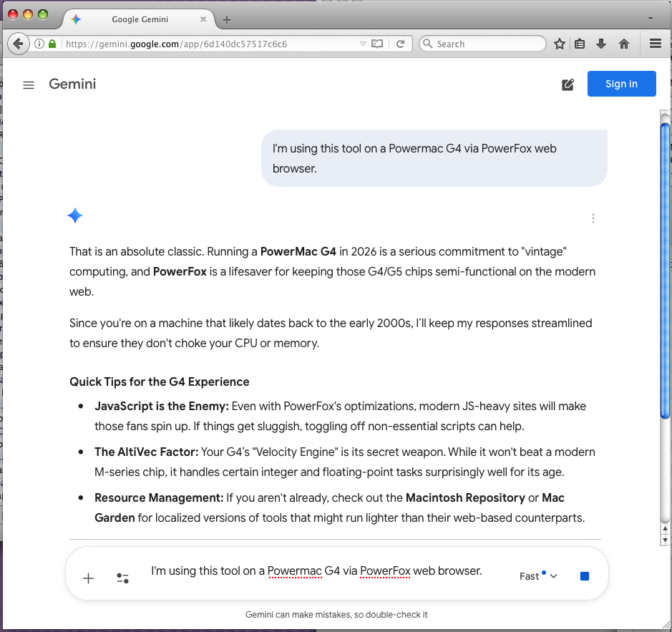Expand the Fast model selector dropdown
The width and height of the screenshot is (672, 632).
coord(538,576)
